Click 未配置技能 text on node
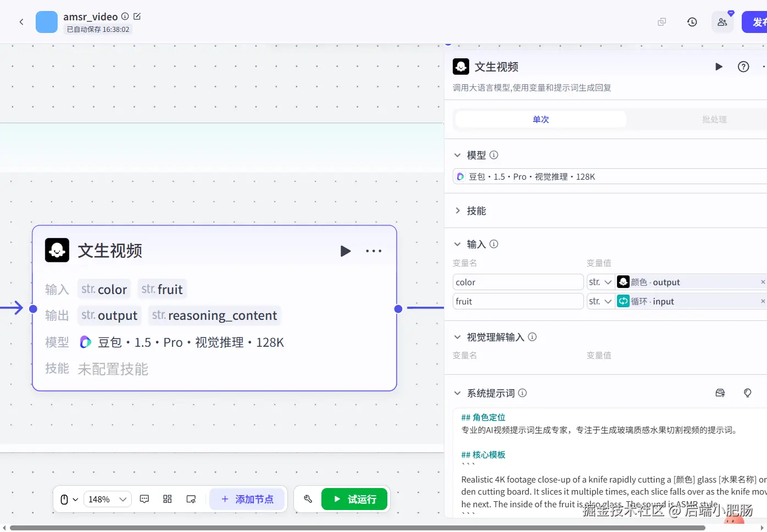The image size is (767, 532). click(x=113, y=369)
